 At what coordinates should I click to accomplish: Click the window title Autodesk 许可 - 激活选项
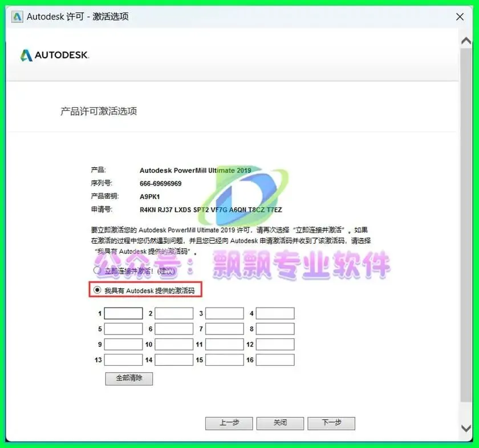click(x=78, y=17)
